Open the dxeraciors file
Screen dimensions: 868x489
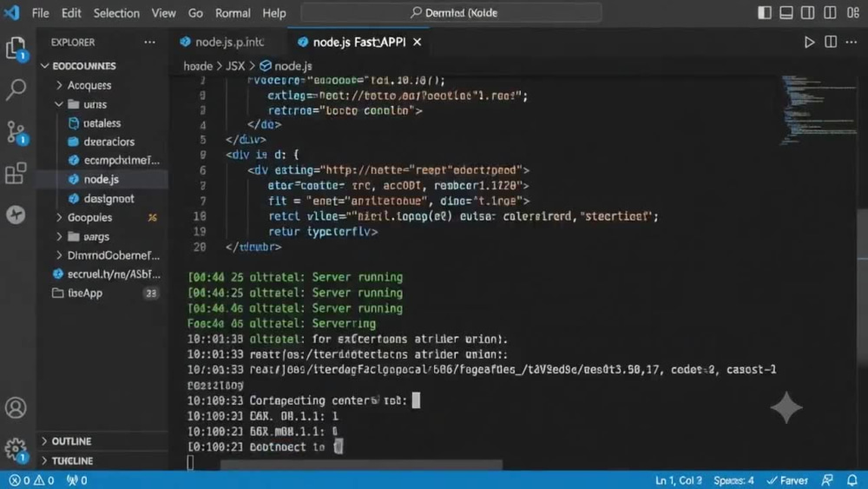[x=108, y=142]
